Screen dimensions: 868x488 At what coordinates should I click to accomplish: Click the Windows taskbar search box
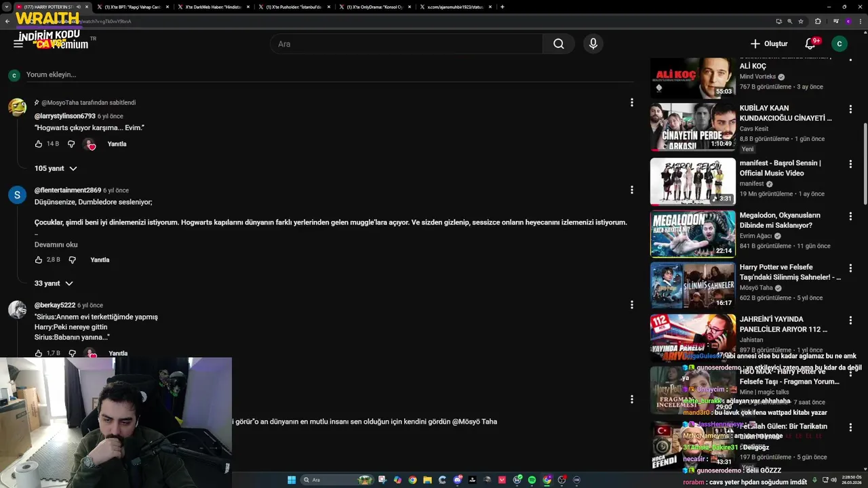pos(339,480)
